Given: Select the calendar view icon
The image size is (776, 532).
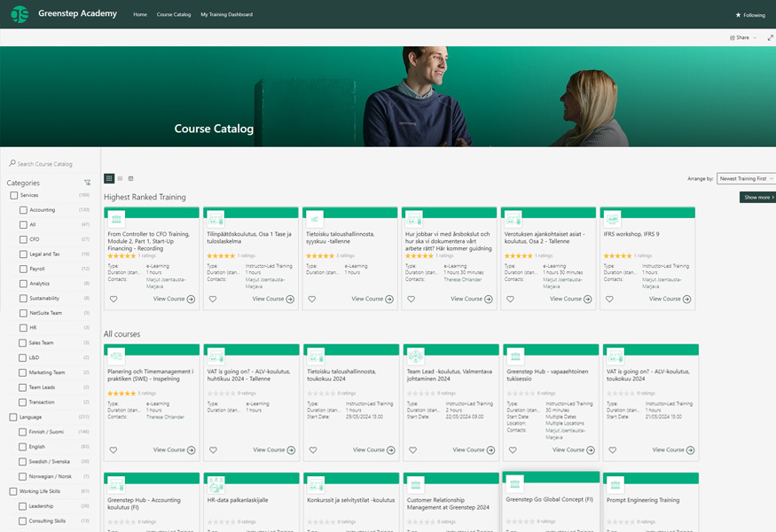Looking at the screenshot, I should pos(131,177).
